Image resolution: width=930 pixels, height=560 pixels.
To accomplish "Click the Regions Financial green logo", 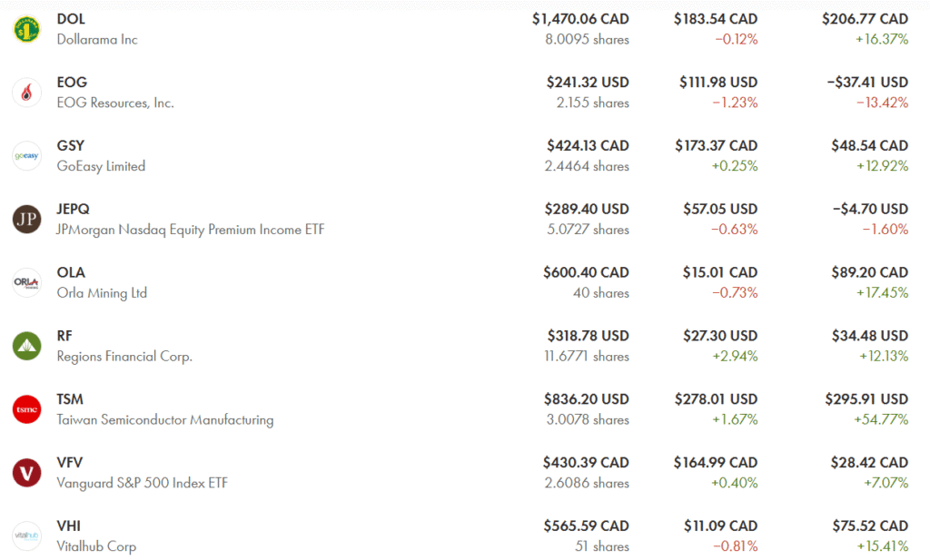I will [26, 346].
